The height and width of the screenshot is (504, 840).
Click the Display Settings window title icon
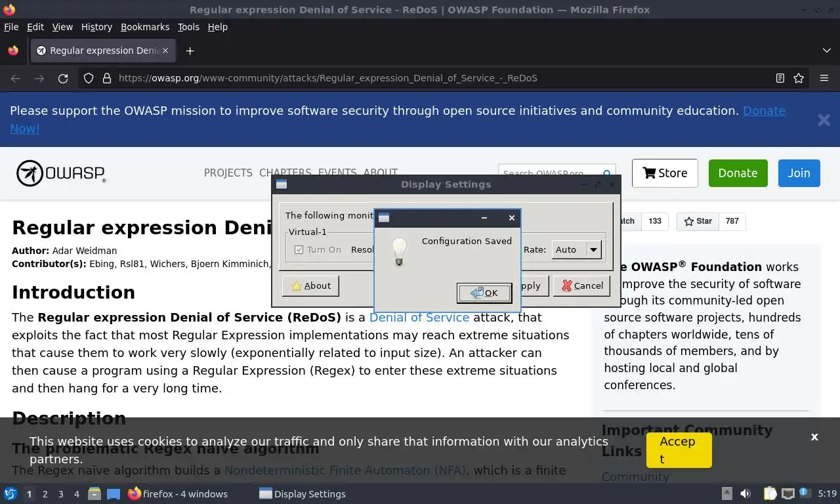pyautogui.click(x=282, y=184)
